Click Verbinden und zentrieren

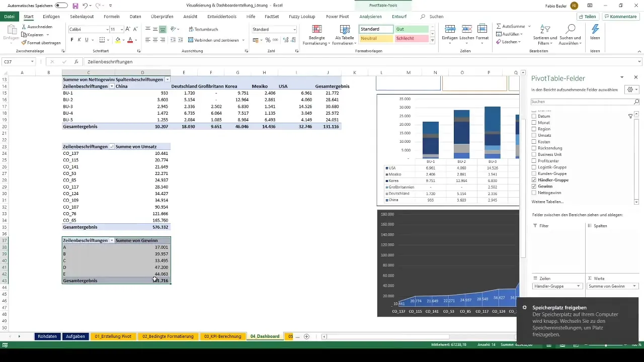214,40
